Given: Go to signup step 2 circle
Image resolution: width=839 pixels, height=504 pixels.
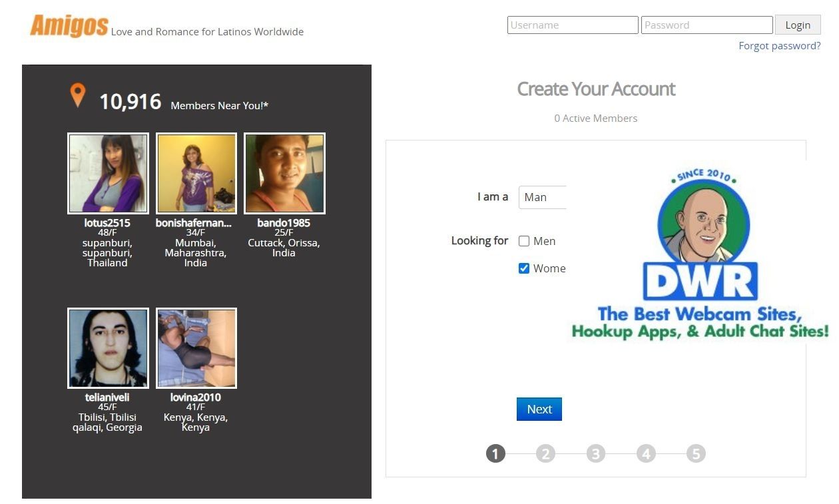Looking at the screenshot, I should [545, 454].
